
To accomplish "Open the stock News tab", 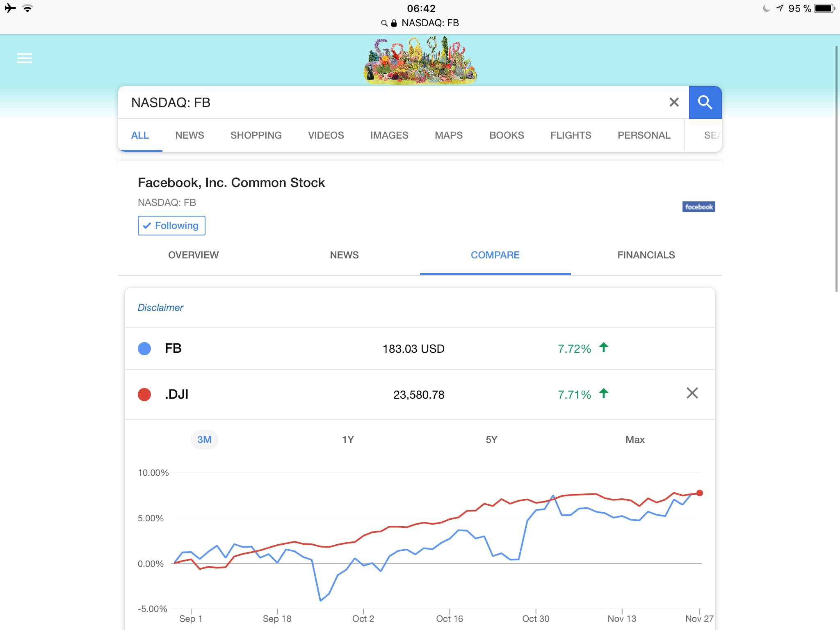I will click(x=345, y=255).
